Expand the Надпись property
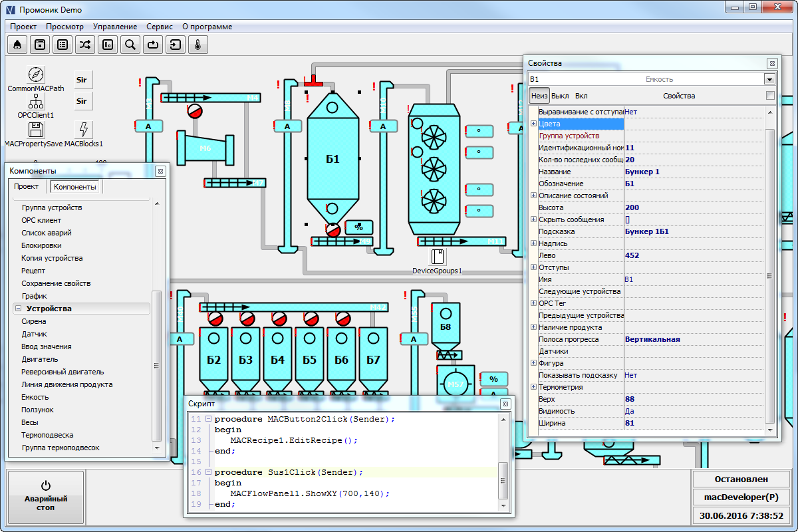This screenshot has height=532, width=798. pyautogui.click(x=533, y=243)
